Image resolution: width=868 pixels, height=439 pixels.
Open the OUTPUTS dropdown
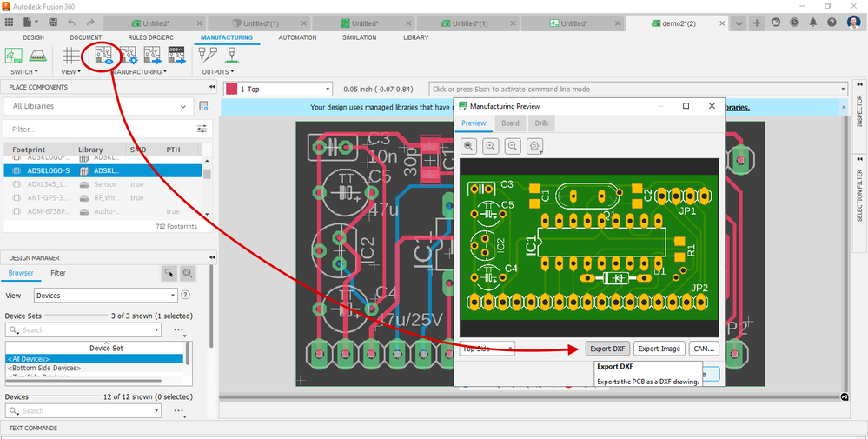click(x=218, y=72)
